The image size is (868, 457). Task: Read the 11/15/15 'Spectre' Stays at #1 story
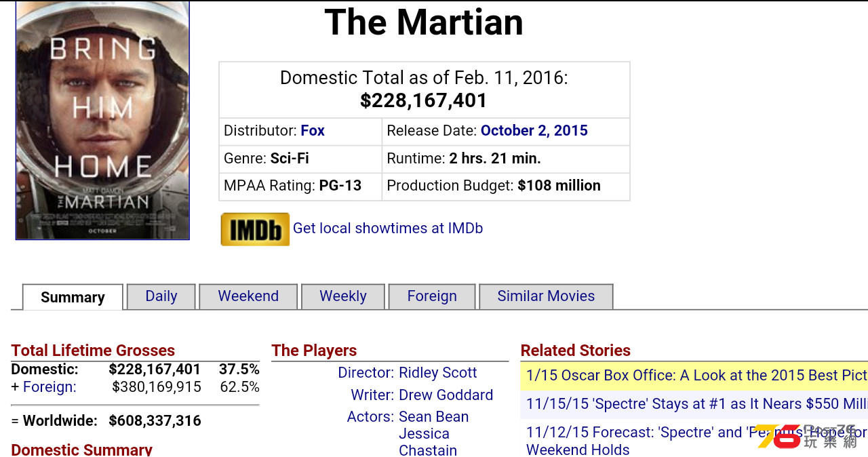coord(696,404)
